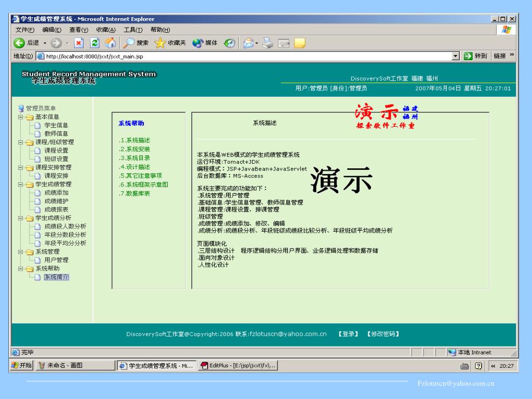Select 系统简介 in the tree

coord(56,277)
